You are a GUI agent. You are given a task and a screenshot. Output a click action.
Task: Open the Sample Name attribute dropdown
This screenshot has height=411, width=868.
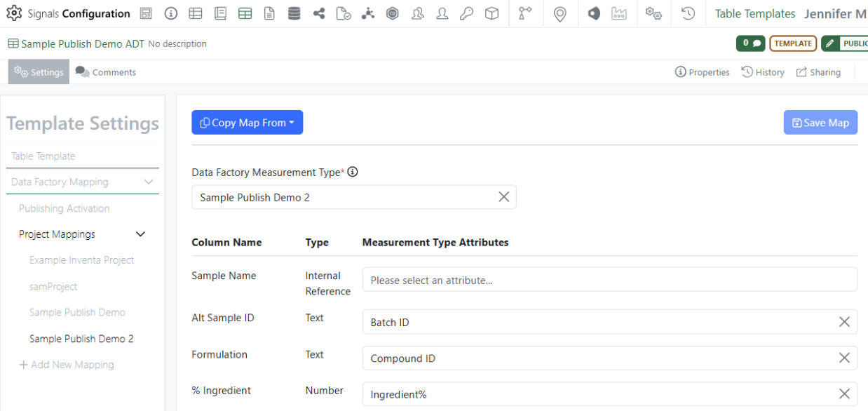pos(609,280)
